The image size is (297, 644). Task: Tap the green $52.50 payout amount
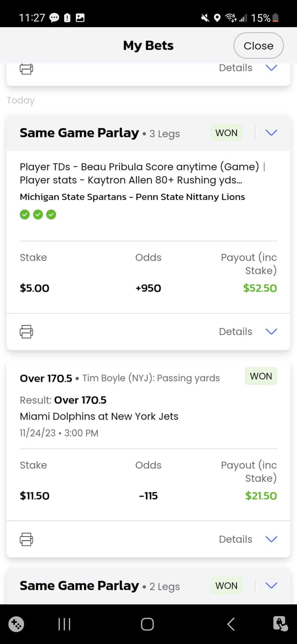tap(260, 288)
